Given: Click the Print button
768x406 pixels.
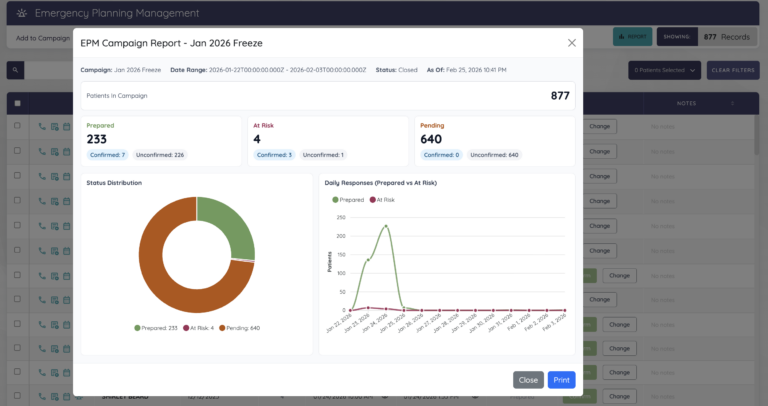Looking at the screenshot, I should pyautogui.click(x=562, y=380).
